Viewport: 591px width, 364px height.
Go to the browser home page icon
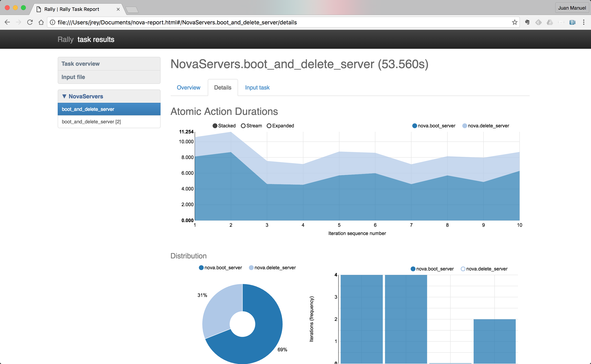(x=41, y=22)
